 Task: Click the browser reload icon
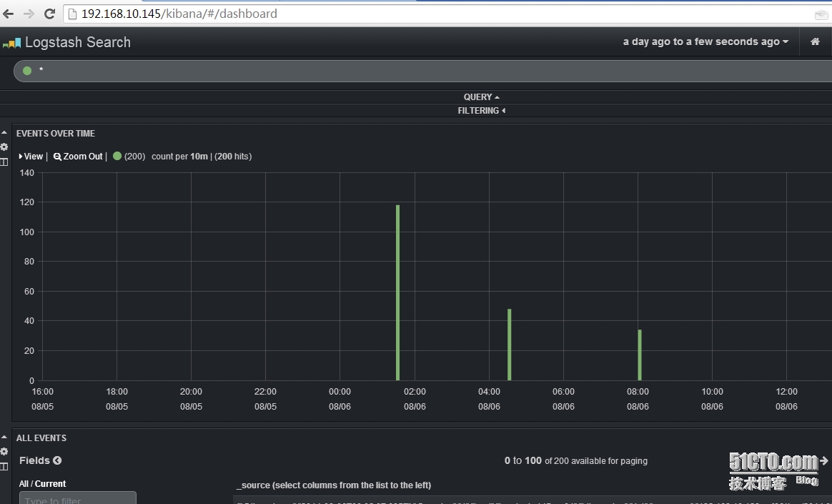[49, 14]
